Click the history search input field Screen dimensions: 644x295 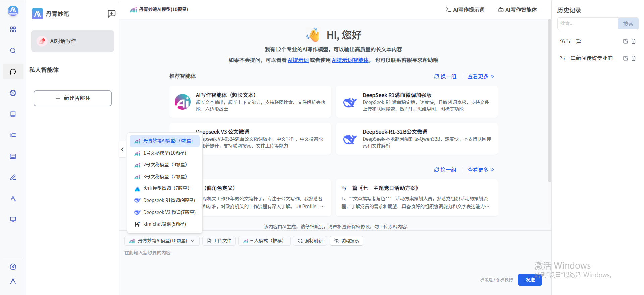pos(587,24)
